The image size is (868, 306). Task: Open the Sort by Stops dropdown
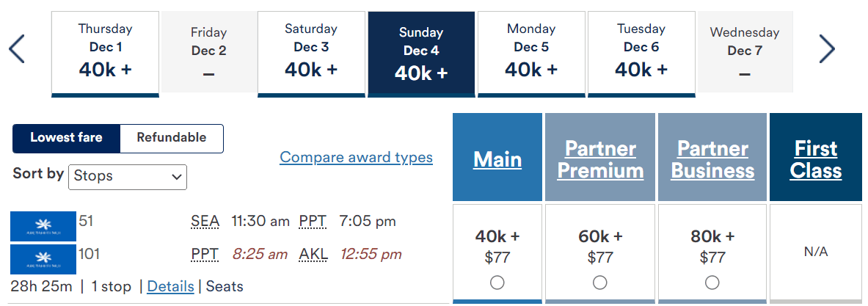[x=128, y=177]
